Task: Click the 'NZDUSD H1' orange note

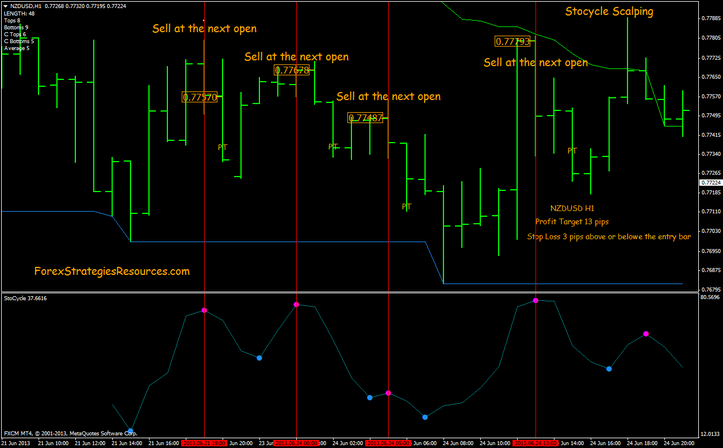Action: 572,208
